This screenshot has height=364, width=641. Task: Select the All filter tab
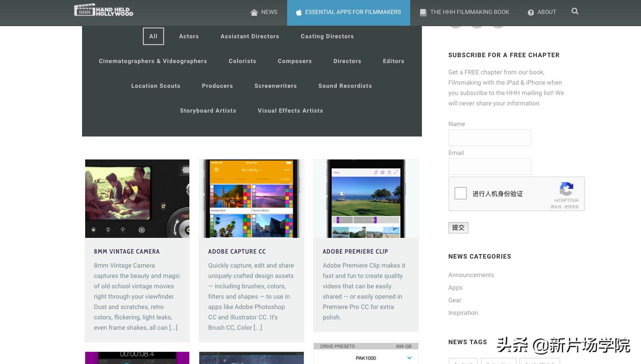pos(153,36)
